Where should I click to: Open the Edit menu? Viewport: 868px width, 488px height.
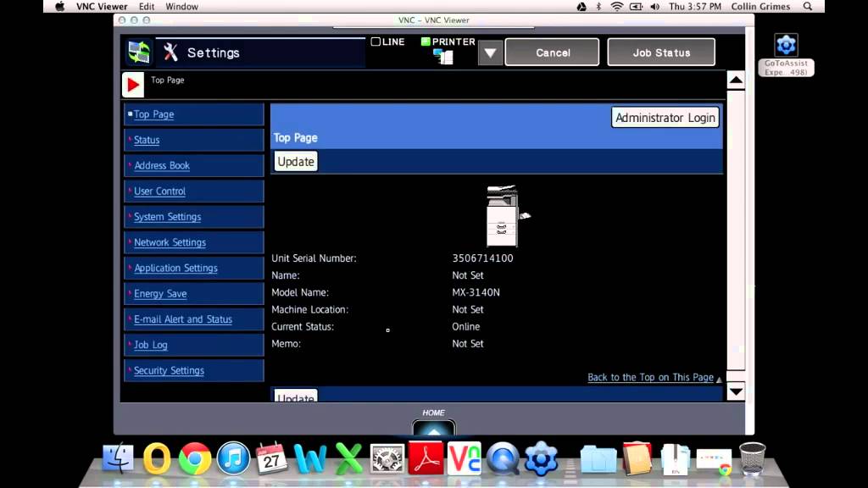tap(147, 7)
